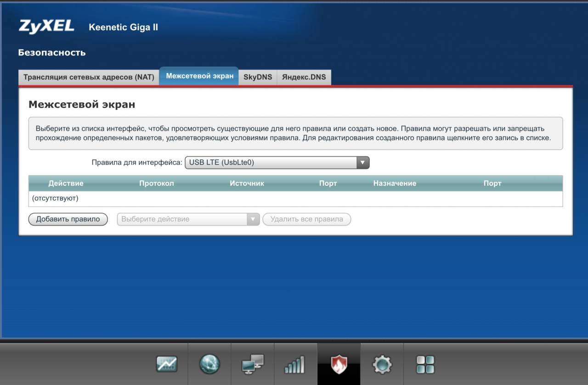Open the Internet globe icon
Image resolution: width=588 pixels, height=385 pixels.
coord(209,364)
